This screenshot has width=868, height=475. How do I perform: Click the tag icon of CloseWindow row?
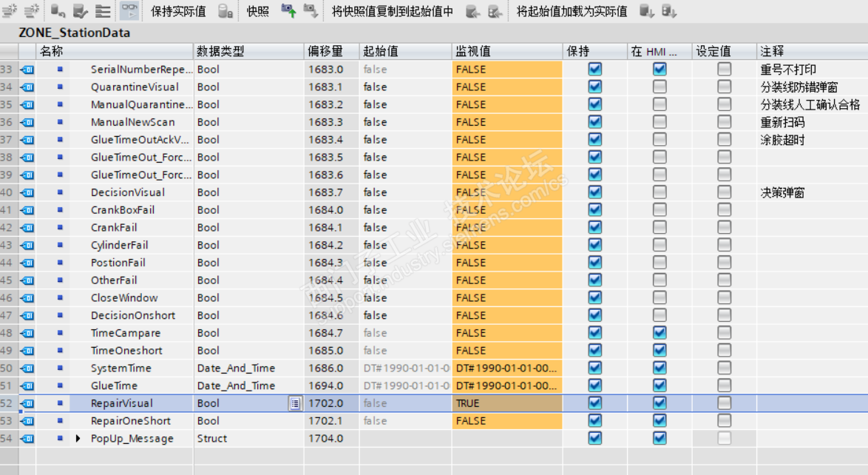click(x=27, y=297)
